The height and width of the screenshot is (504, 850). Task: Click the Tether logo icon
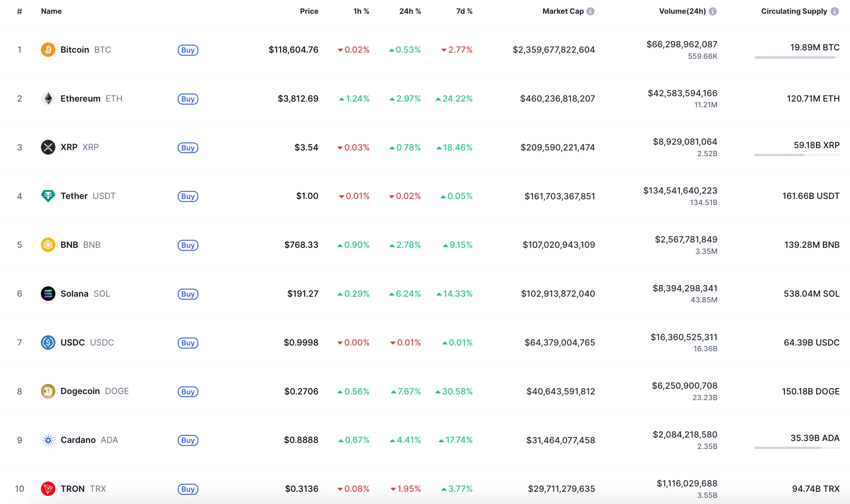tap(48, 196)
